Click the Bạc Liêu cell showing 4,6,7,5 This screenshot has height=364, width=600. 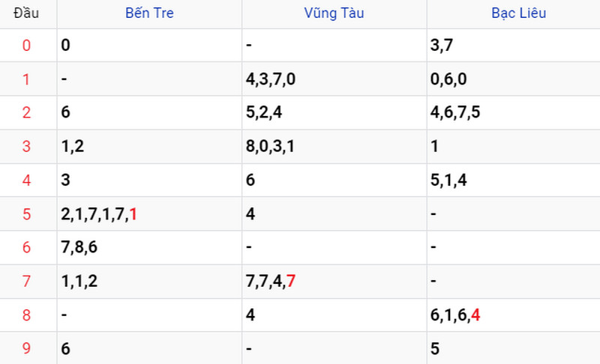tap(513, 112)
